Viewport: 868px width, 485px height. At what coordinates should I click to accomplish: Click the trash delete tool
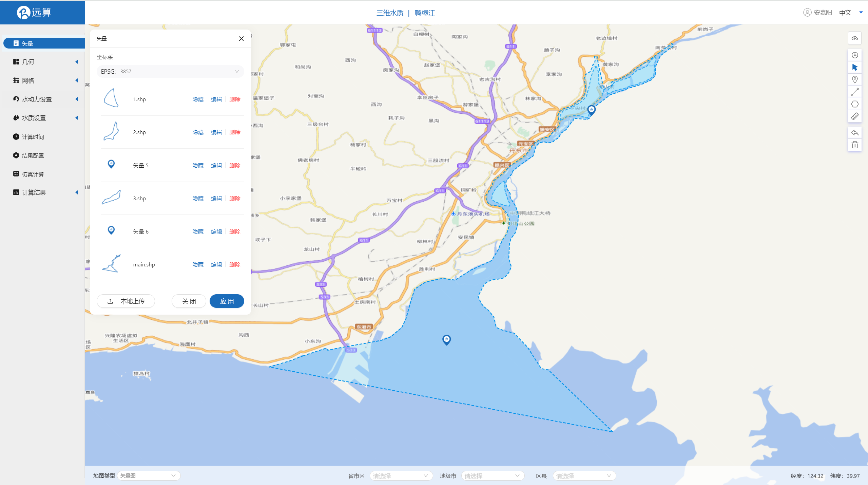pyautogui.click(x=854, y=145)
